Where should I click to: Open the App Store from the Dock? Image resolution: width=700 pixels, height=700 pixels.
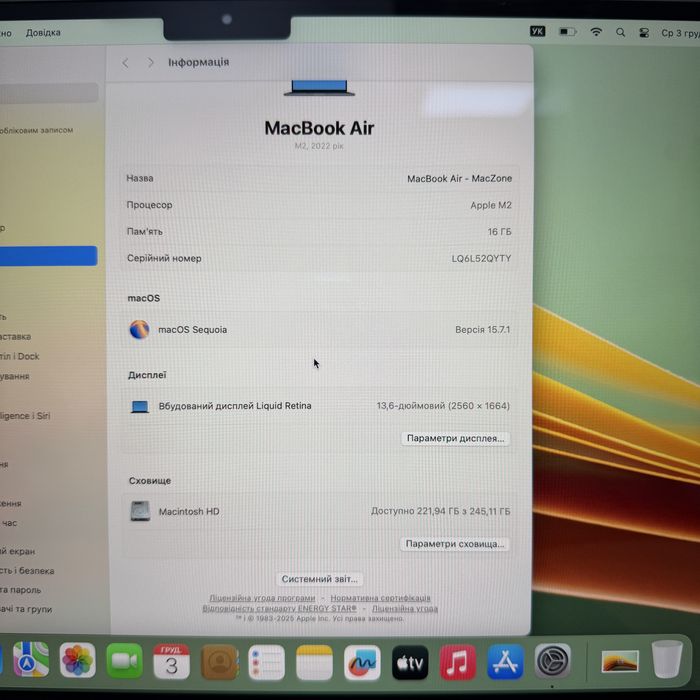tap(505, 662)
